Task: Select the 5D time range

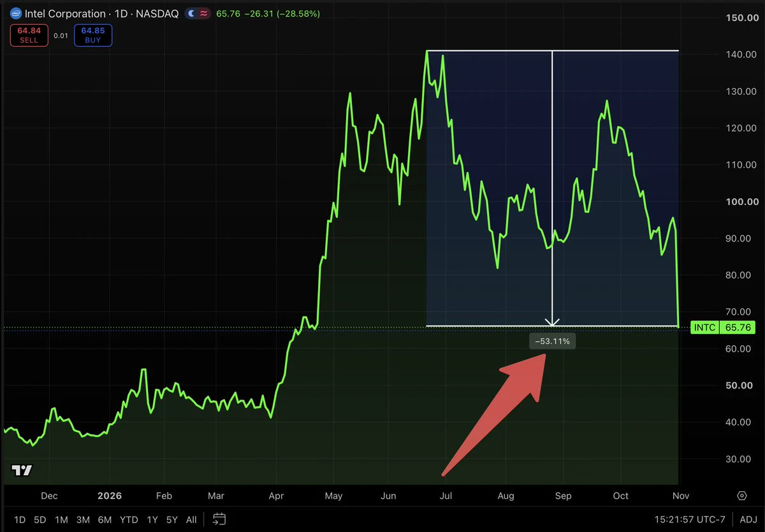Action: point(40,519)
